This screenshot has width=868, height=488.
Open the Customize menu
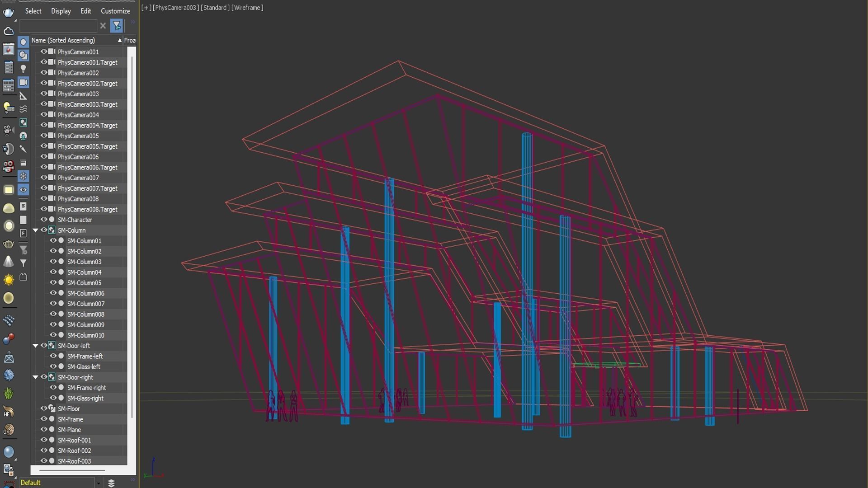[x=115, y=11]
